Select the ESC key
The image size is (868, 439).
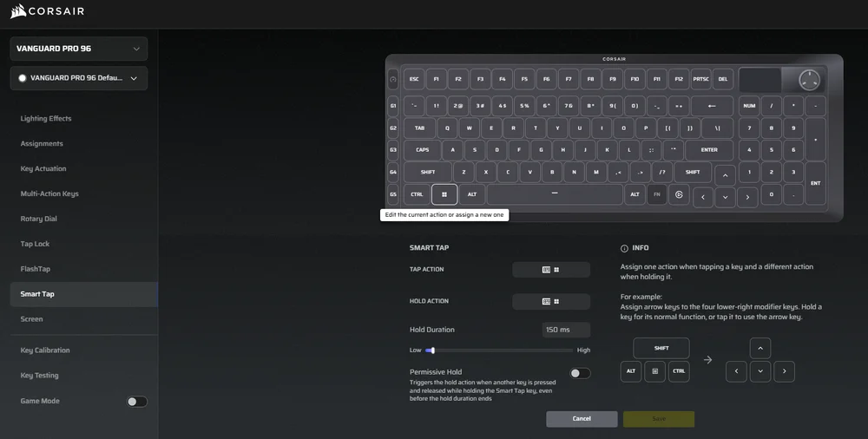(x=414, y=79)
